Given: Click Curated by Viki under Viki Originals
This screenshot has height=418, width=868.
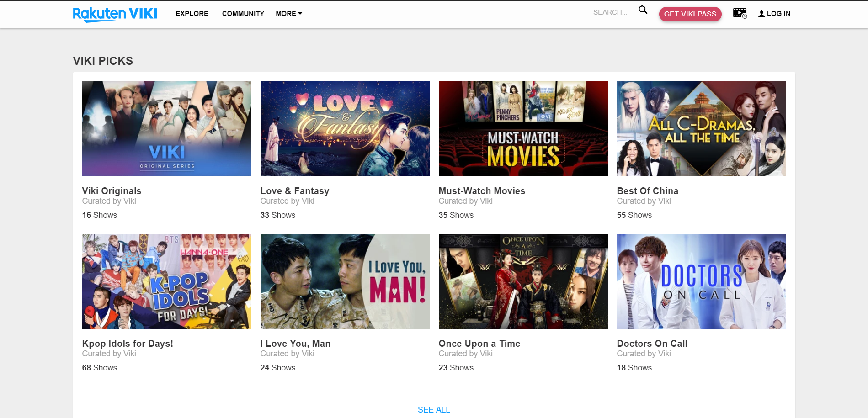Looking at the screenshot, I should [109, 201].
